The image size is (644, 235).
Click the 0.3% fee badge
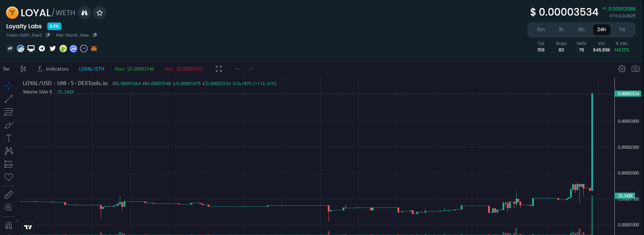[54, 26]
